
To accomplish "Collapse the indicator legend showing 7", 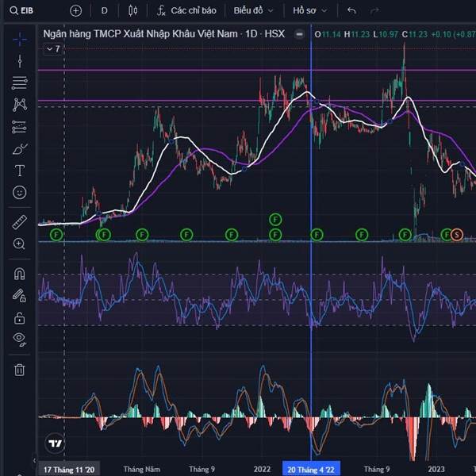I will click(53, 49).
